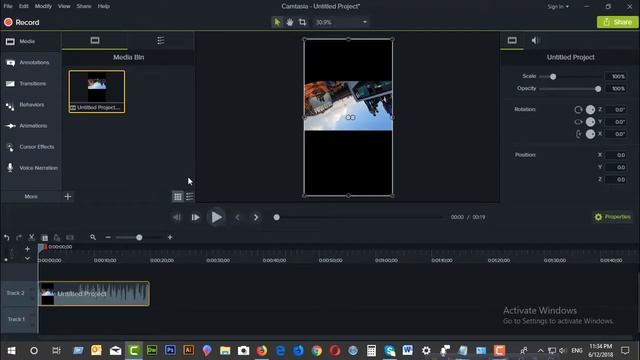The height and width of the screenshot is (360, 640).
Task: Click the timeline zoom slider handle
Action: click(x=139, y=238)
